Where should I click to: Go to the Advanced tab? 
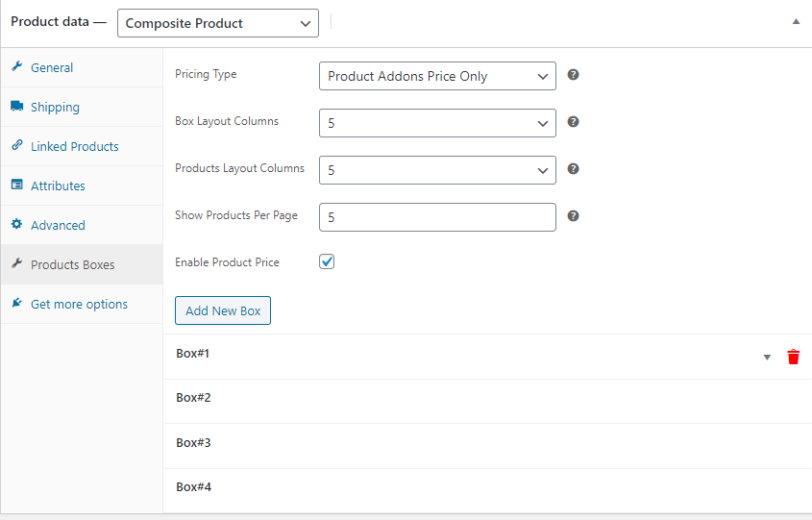pos(82,225)
